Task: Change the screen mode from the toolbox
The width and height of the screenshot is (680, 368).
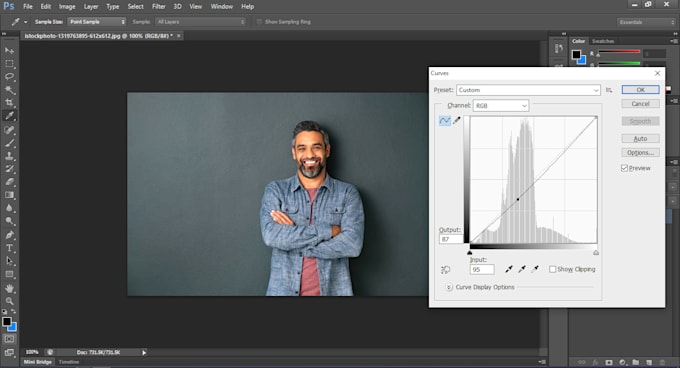Action: pyautogui.click(x=9, y=352)
